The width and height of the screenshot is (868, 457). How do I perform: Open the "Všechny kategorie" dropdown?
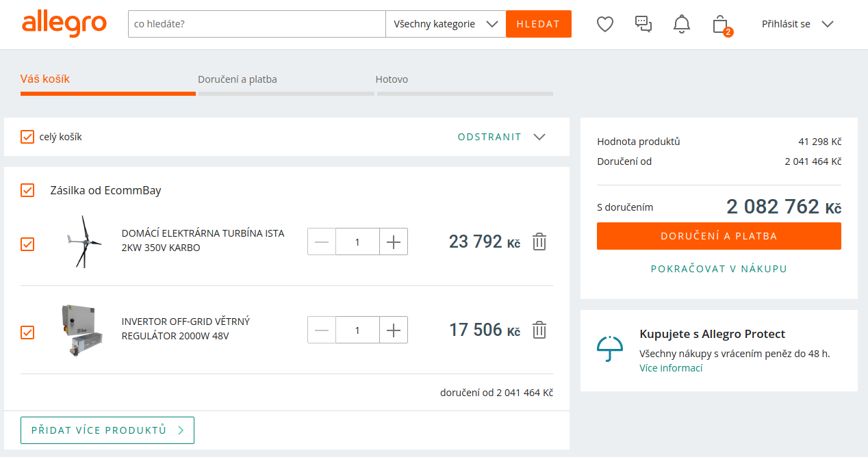[x=445, y=24]
